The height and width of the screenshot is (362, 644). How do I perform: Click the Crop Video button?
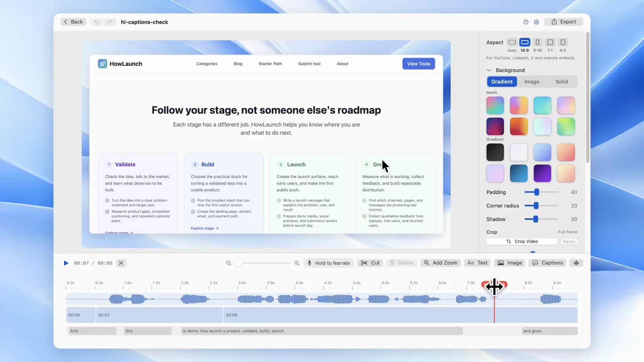point(522,241)
